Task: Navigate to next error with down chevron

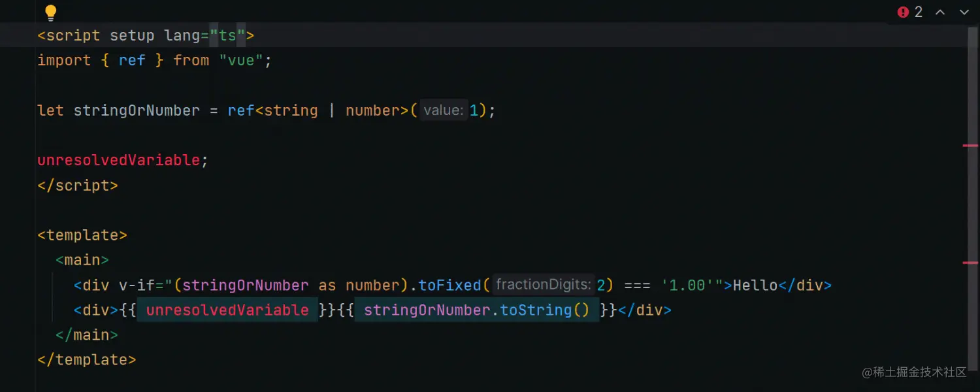Action: tap(964, 12)
